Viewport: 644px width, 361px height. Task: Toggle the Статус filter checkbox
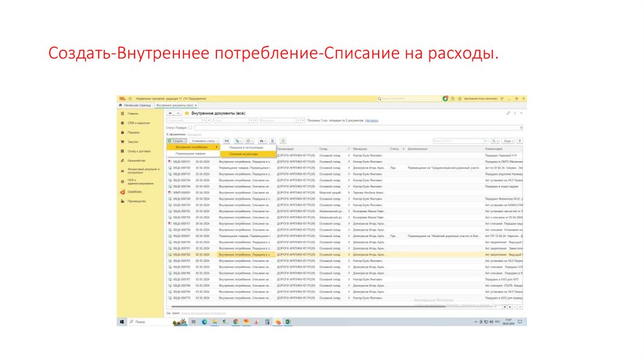click(190, 128)
